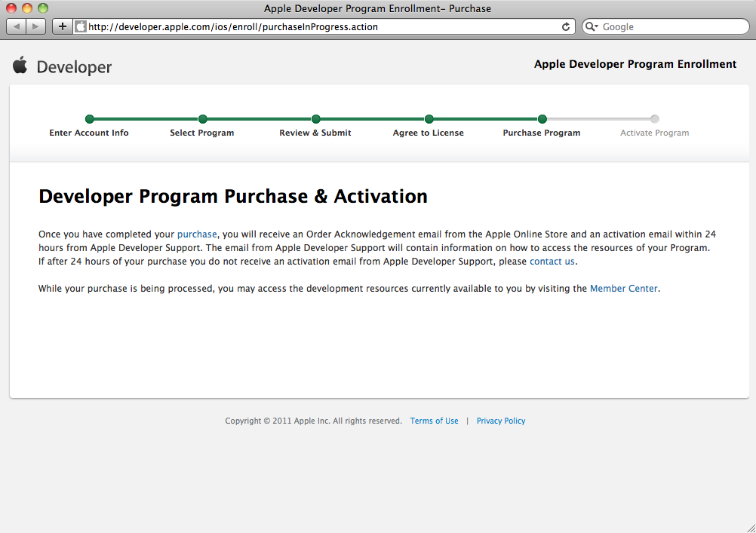
Task: Click the Enter Account Info step dot
Action: [89, 119]
